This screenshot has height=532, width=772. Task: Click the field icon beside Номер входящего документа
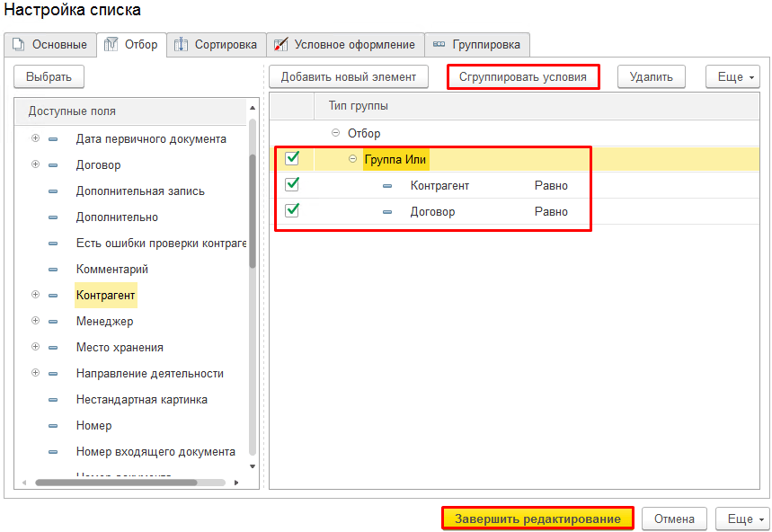(53, 452)
